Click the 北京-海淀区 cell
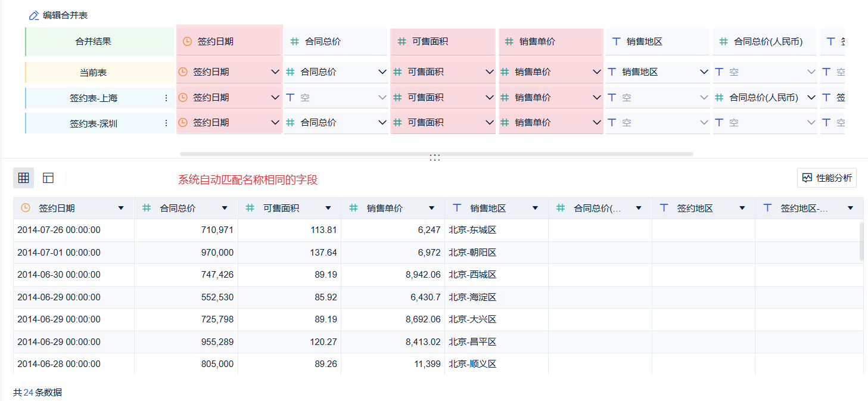This screenshot has width=868, height=401. pos(497,297)
